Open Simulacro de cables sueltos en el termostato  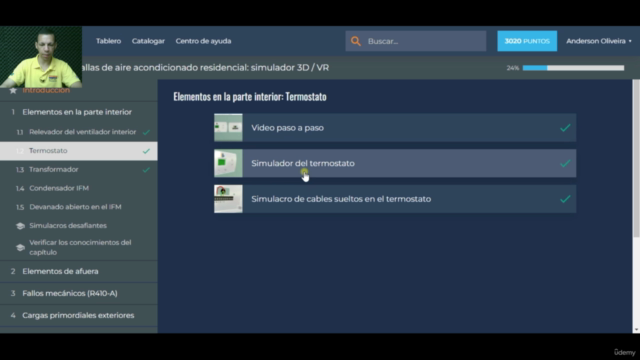(395, 199)
